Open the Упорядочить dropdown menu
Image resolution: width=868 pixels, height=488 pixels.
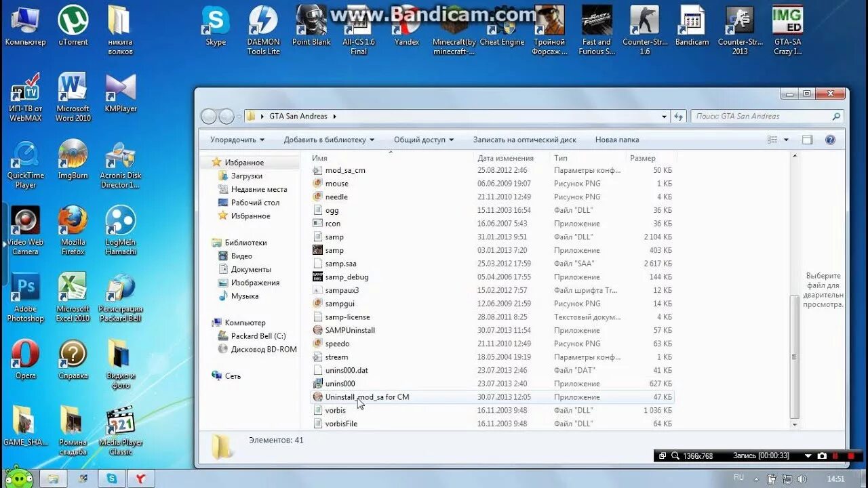(237, 140)
